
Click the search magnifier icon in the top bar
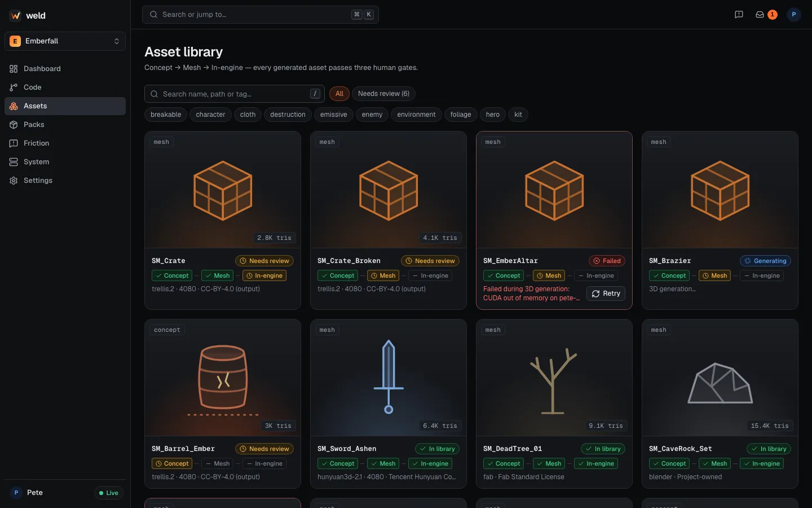[x=153, y=15]
